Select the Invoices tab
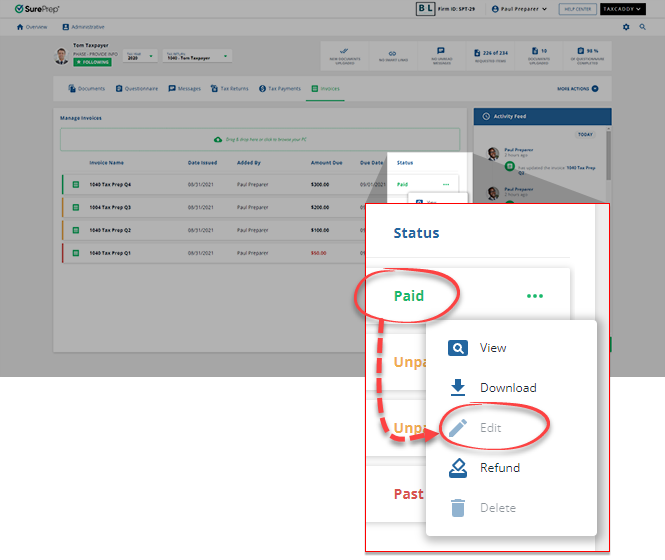This screenshot has height=560, width=665. (x=325, y=89)
